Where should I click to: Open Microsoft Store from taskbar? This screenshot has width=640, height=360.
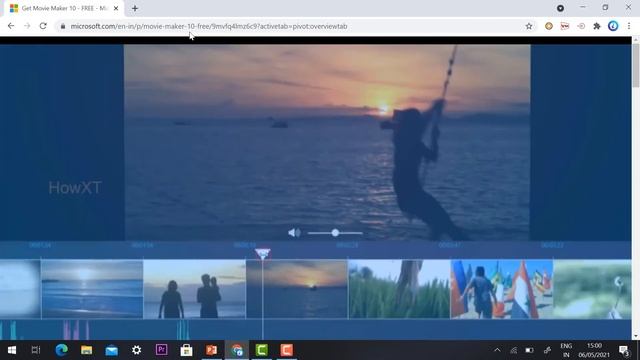point(187,350)
